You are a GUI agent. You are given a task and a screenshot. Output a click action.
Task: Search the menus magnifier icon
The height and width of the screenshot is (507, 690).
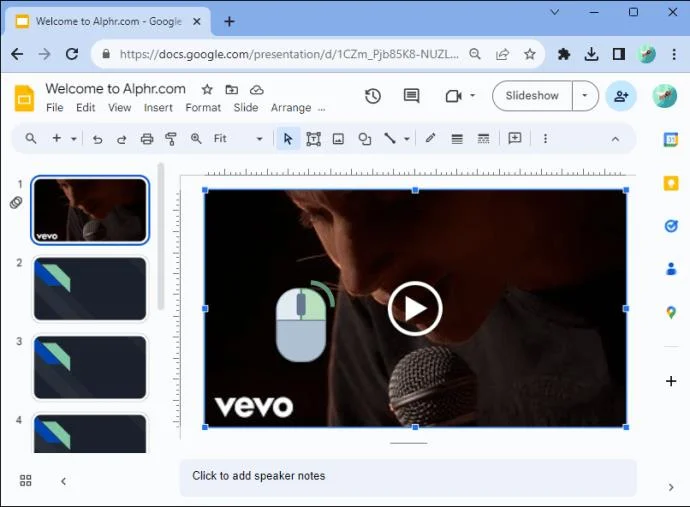pyautogui.click(x=31, y=139)
